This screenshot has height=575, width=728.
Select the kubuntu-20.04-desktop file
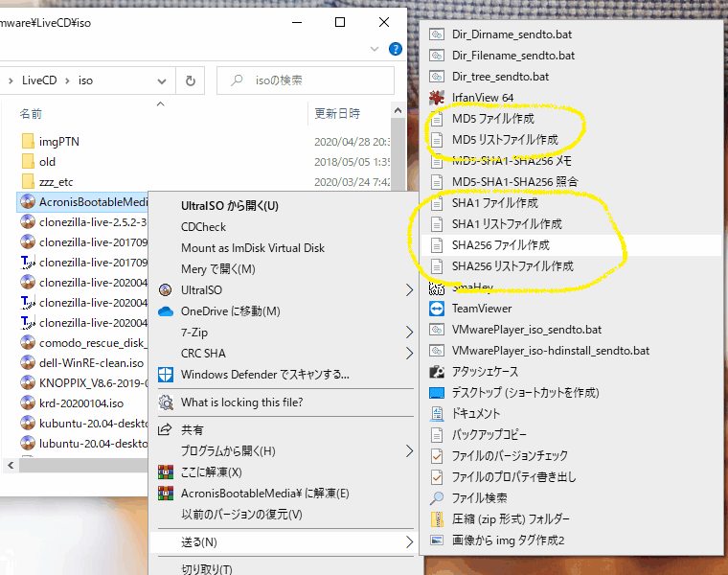click(93, 424)
